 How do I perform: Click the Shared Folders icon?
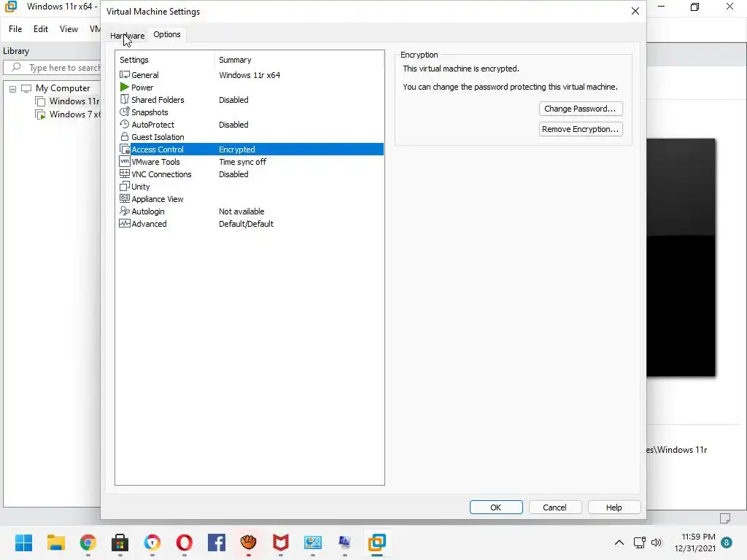pyautogui.click(x=124, y=99)
